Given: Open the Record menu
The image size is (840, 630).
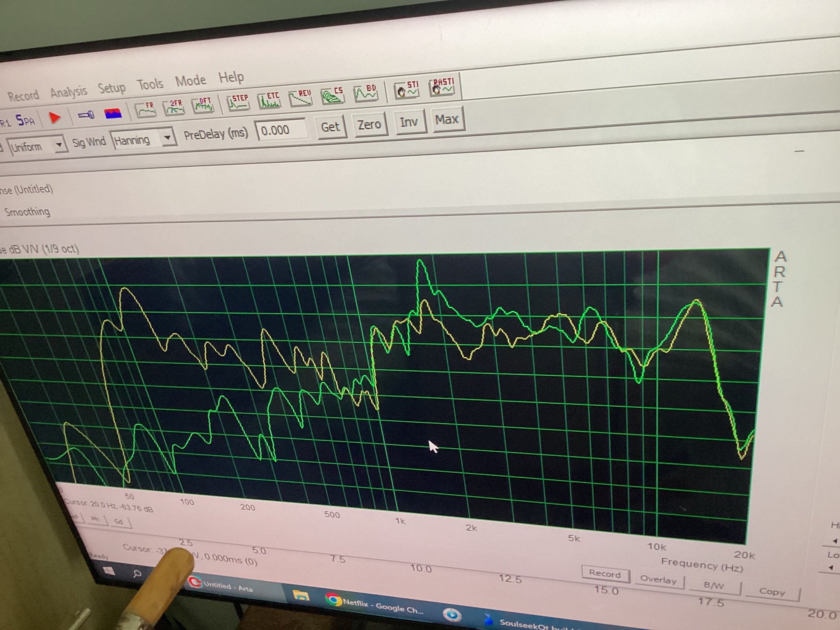Looking at the screenshot, I should coord(23,96).
